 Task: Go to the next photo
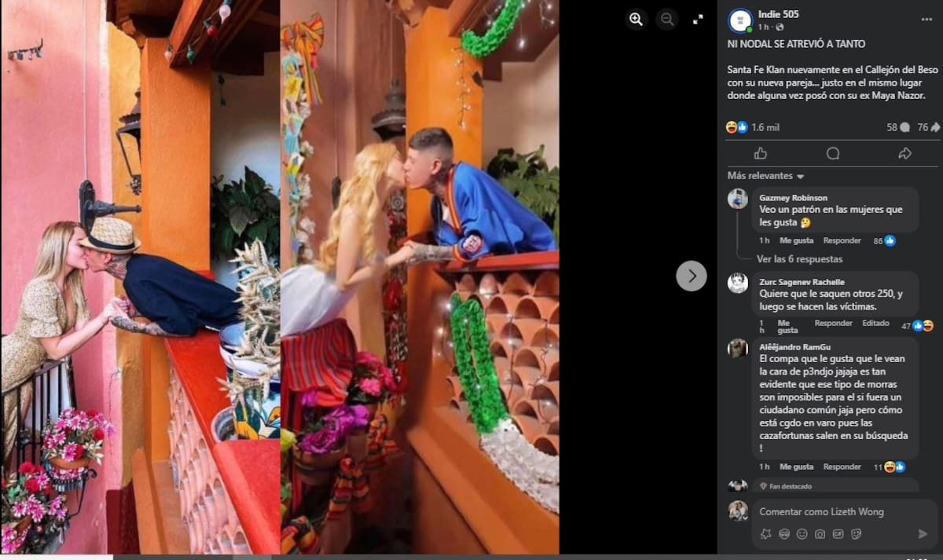point(692,276)
